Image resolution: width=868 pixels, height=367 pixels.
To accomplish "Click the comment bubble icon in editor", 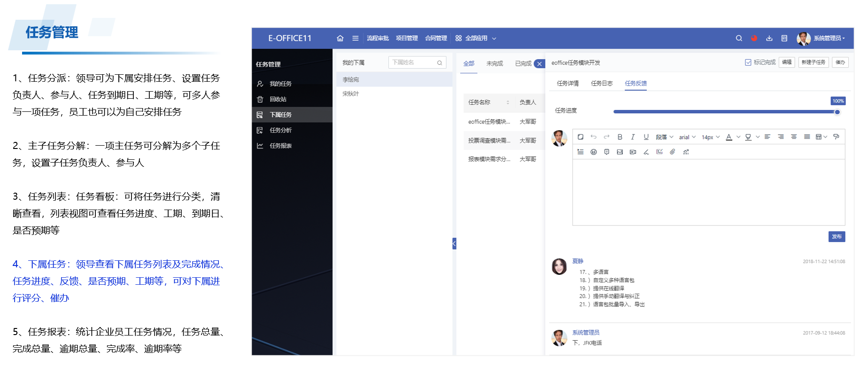I will pyautogui.click(x=607, y=152).
